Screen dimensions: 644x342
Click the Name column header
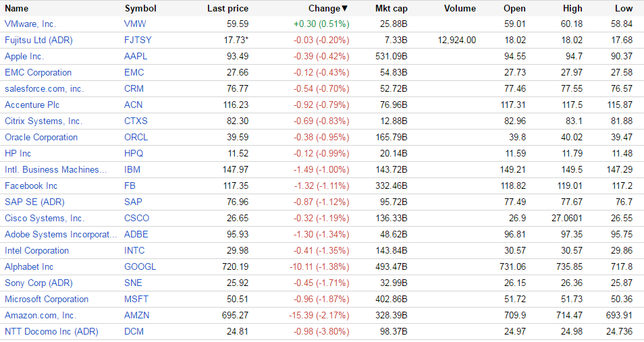coord(16,9)
